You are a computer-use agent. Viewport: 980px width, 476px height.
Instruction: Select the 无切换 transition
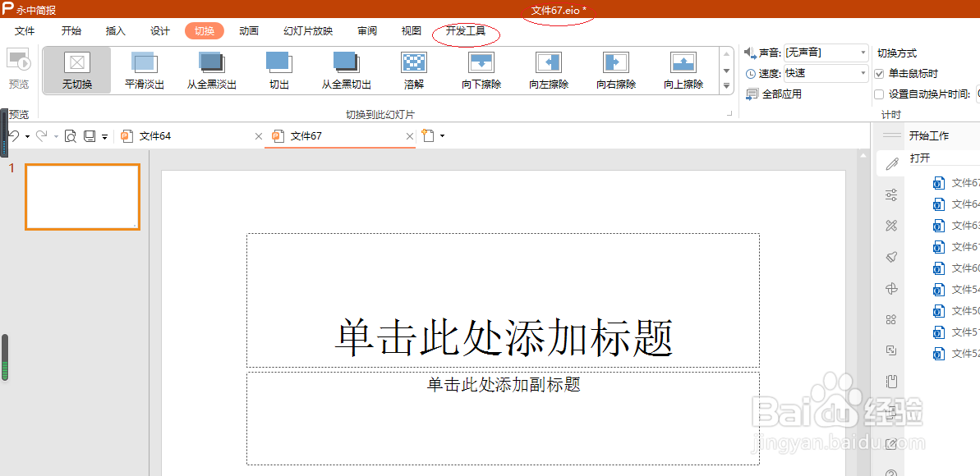(77, 71)
